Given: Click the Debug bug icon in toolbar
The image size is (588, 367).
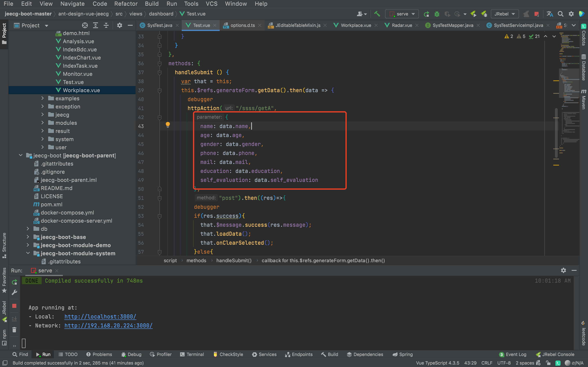Looking at the screenshot, I should point(437,14).
